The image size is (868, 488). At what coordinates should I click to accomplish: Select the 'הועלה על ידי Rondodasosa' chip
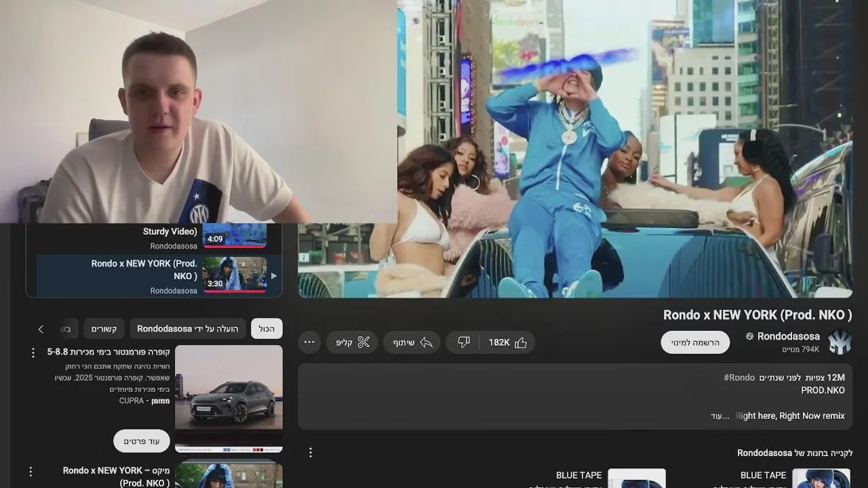click(x=187, y=329)
